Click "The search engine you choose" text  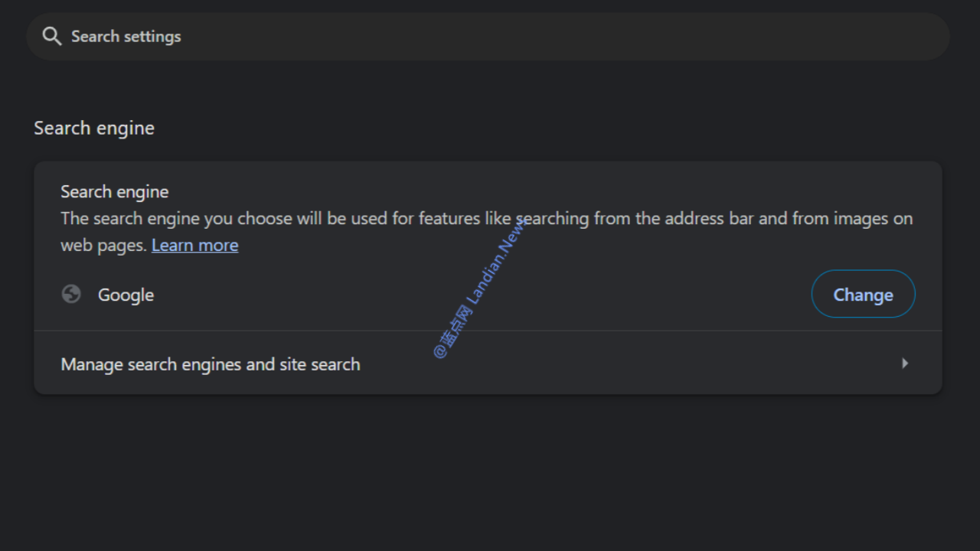click(176, 219)
